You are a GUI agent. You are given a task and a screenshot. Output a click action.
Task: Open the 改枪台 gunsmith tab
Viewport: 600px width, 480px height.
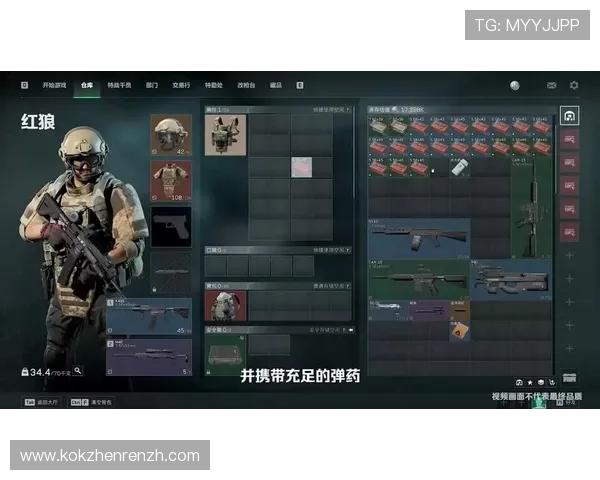(x=246, y=85)
